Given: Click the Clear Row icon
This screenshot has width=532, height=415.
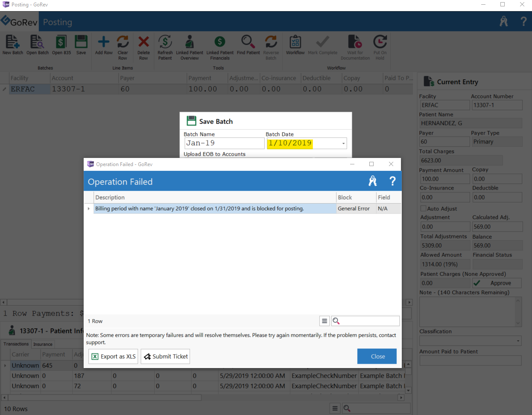Looking at the screenshot, I should [123, 42].
